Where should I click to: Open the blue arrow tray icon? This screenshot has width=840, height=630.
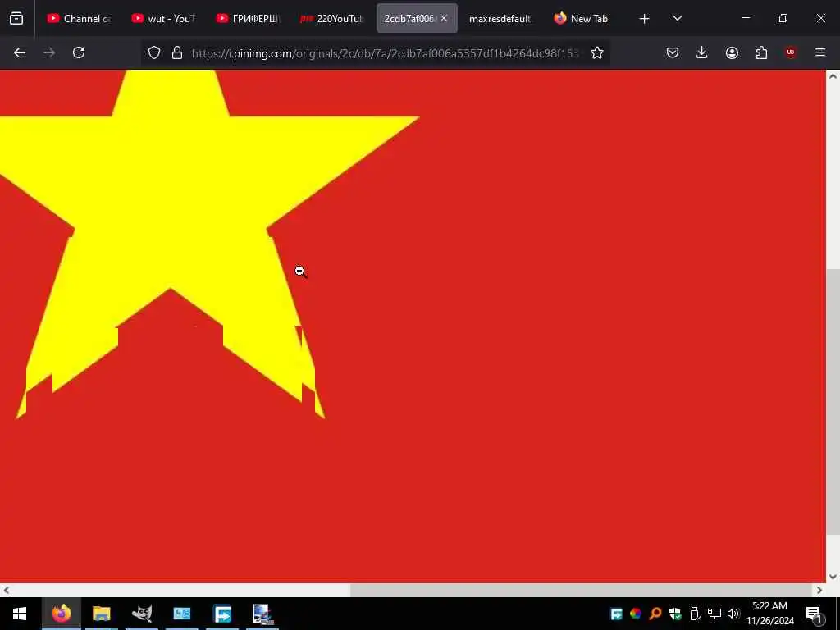click(616, 614)
